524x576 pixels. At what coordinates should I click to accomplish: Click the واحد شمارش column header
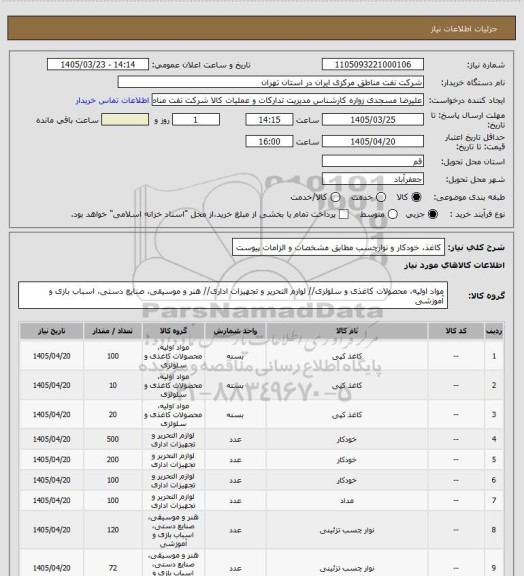[235, 331]
